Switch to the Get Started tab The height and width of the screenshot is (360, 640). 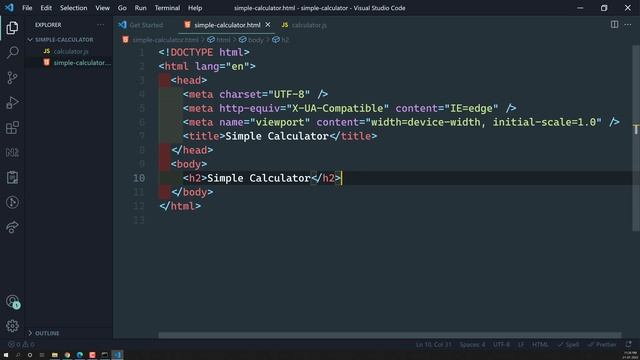[142, 25]
